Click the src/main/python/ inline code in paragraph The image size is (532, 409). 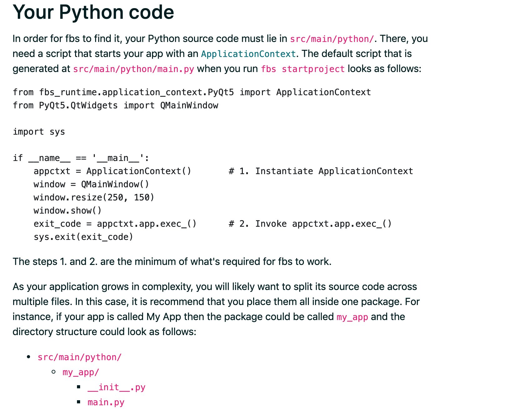(332, 39)
